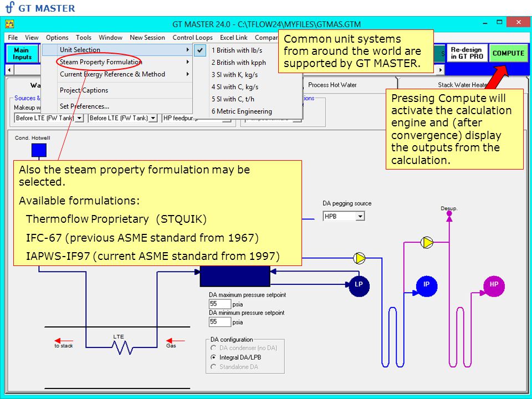Select 4 SI with C, kg/s units

(x=248, y=87)
